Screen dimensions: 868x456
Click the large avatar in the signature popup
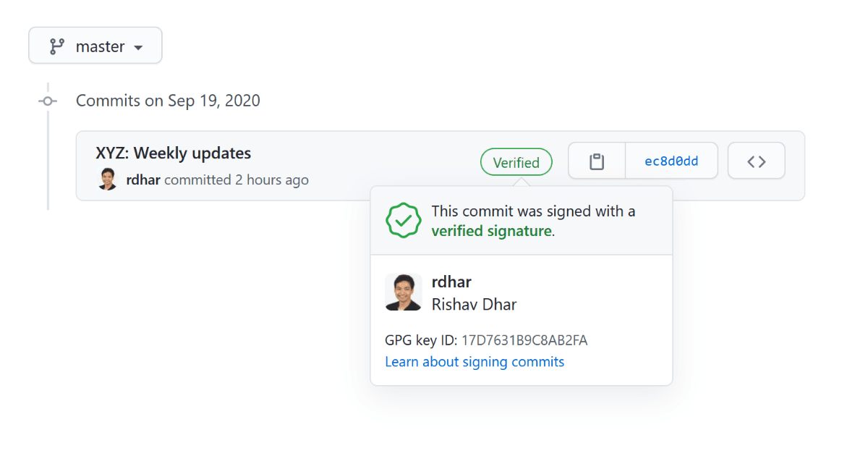click(x=404, y=292)
